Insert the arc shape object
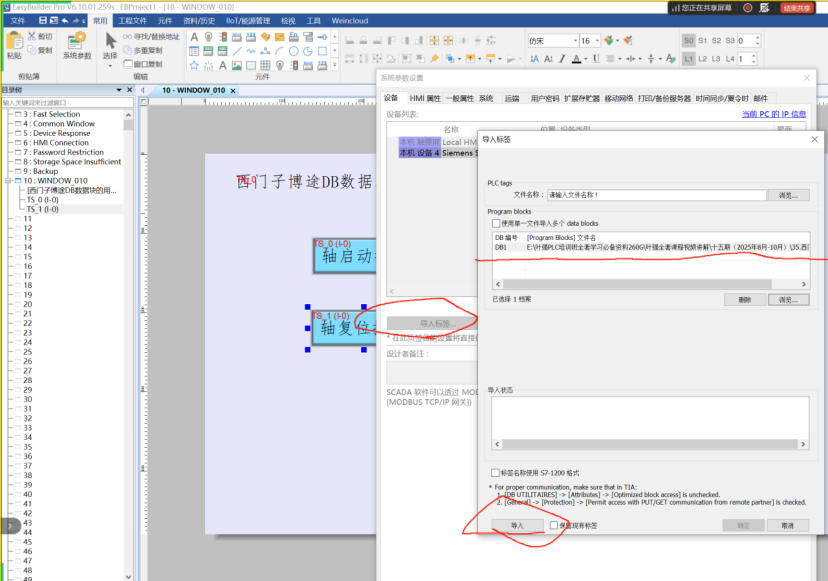This screenshot has height=581, width=828. 279,51
